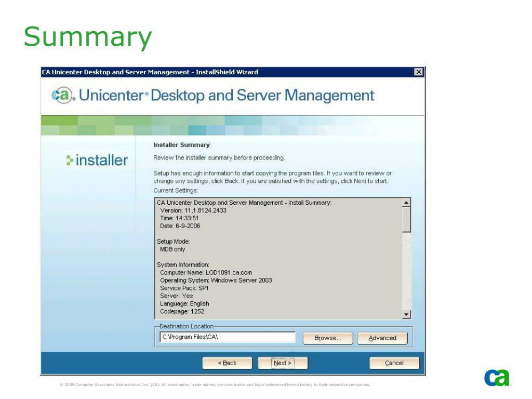
Task: Select the 'Server: Yes' line
Action: pos(177,296)
